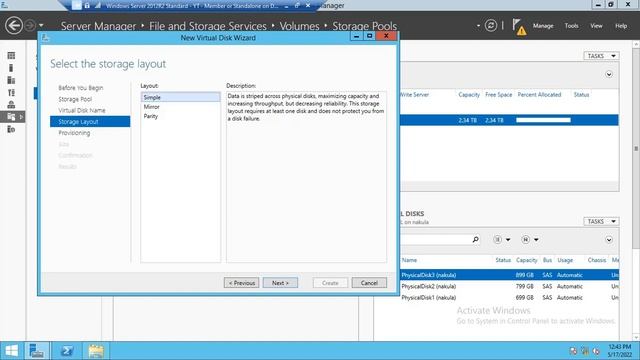The image size is (640, 360).
Task: Click the taskbar clock showing 12:43 PM
Action: pyautogui.click(x=619, y=351)
